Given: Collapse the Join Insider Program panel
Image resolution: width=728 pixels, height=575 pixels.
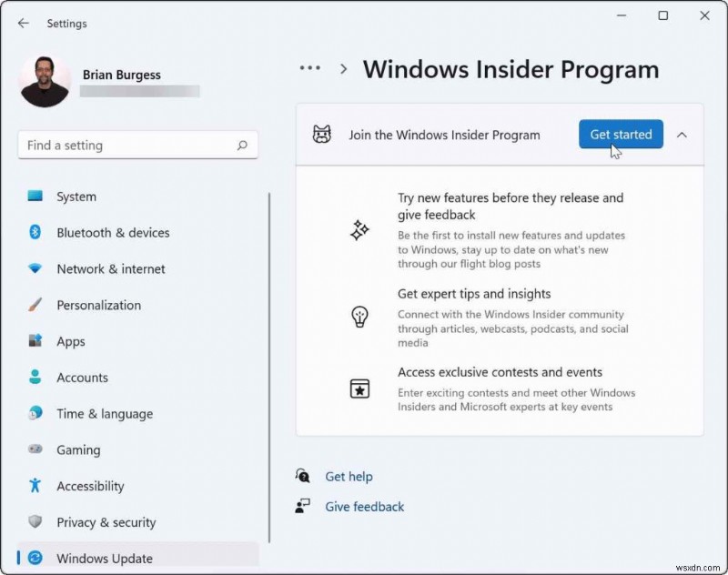Looking at the screenshot, I should pos(682,134).
